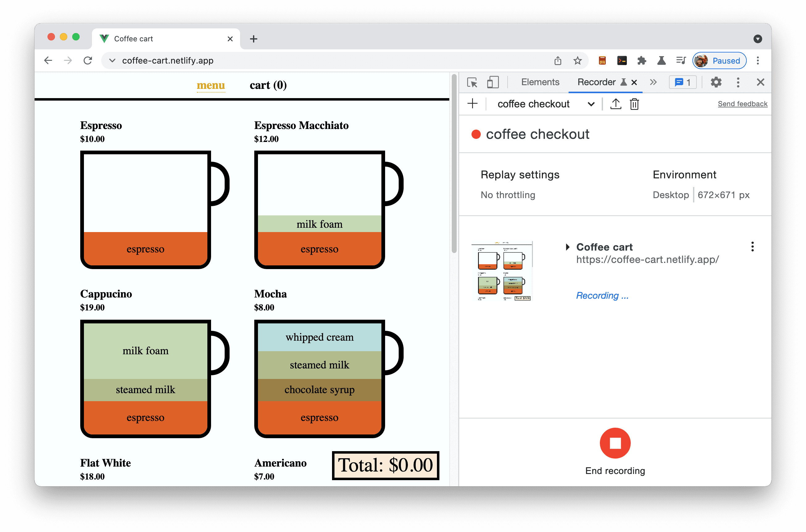806x532 pixels.
Task: Click the delete recording icon
Action: [x=634, y=104]
